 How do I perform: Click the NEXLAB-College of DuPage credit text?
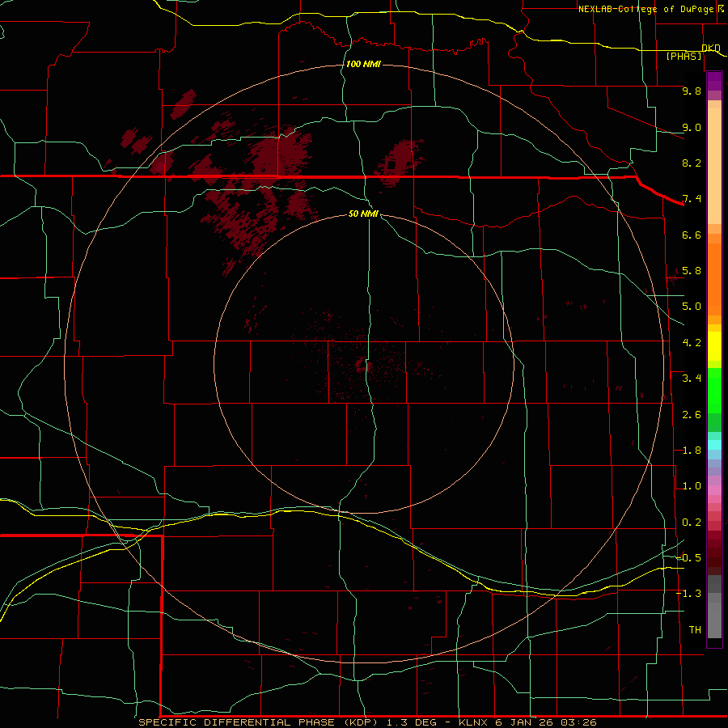point(645,9)
